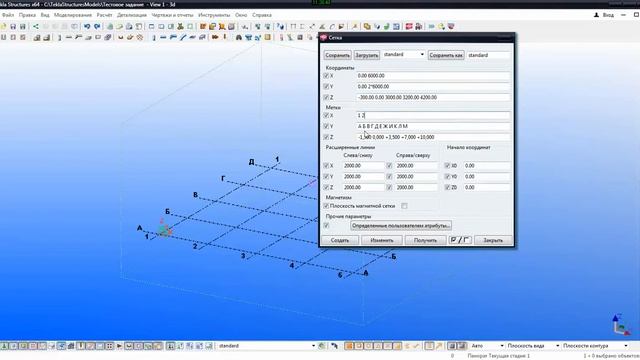Image resolution: width=640 pixels, height=360 pixels.
Task: Toggle the Координаты Z checkbox
Action: pos(326,97)
